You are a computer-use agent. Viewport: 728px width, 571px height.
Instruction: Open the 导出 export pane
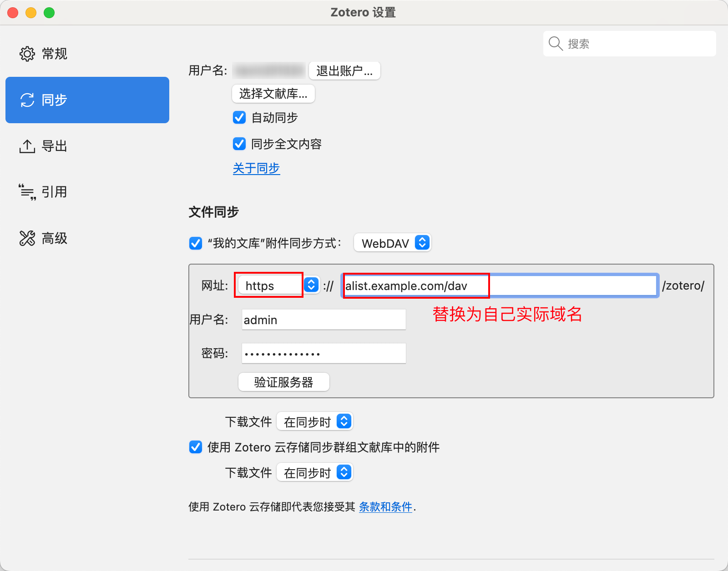click(87, 146)
